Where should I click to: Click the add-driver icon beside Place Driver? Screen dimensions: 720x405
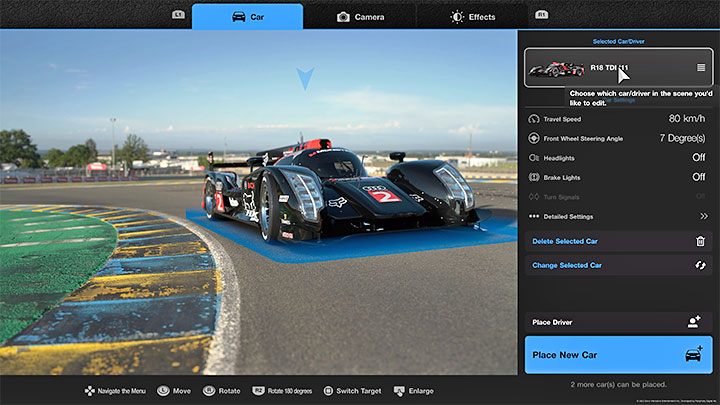tap(694, 321)
